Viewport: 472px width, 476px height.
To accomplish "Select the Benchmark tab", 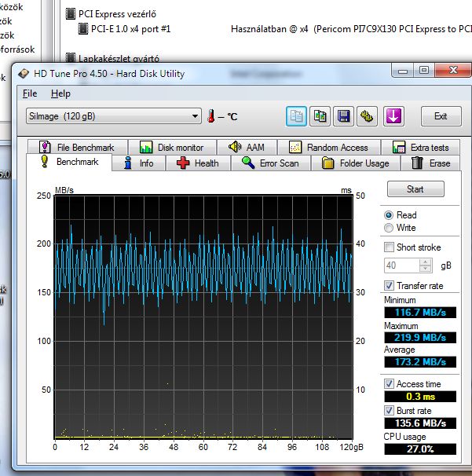I will 69,162.
